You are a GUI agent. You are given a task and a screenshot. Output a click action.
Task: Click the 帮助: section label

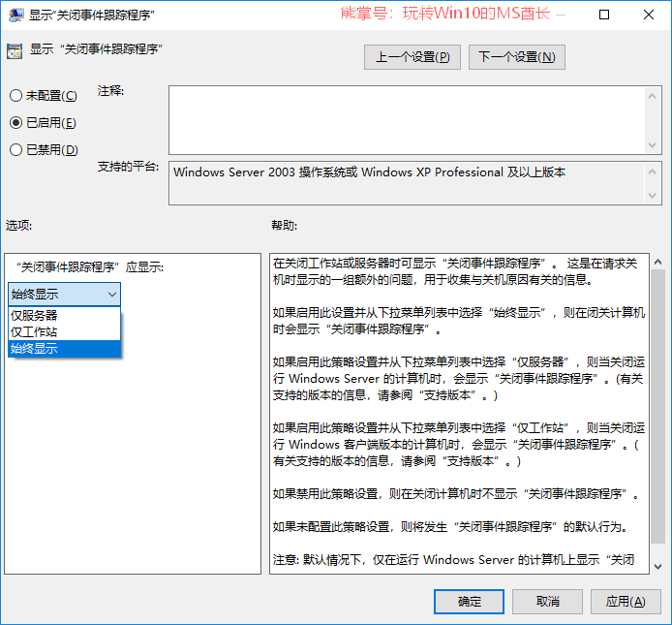284,225
